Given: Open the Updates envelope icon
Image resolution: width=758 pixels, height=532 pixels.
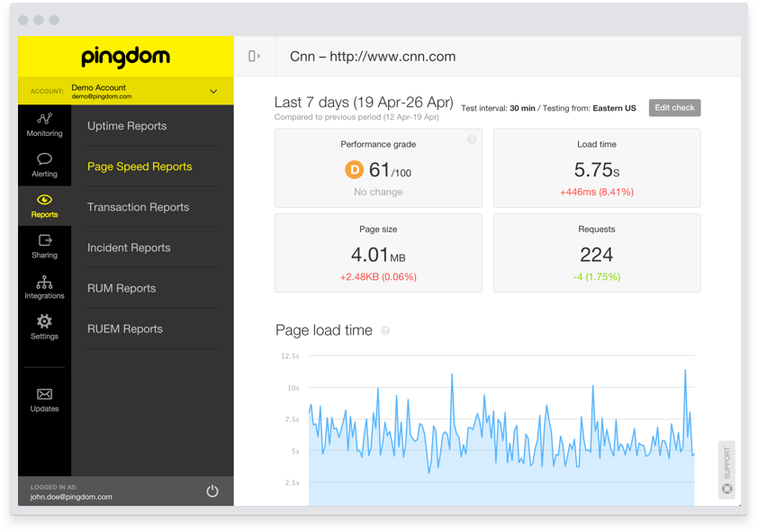Looking at the screenshot, I should click(x=44, y=394).
